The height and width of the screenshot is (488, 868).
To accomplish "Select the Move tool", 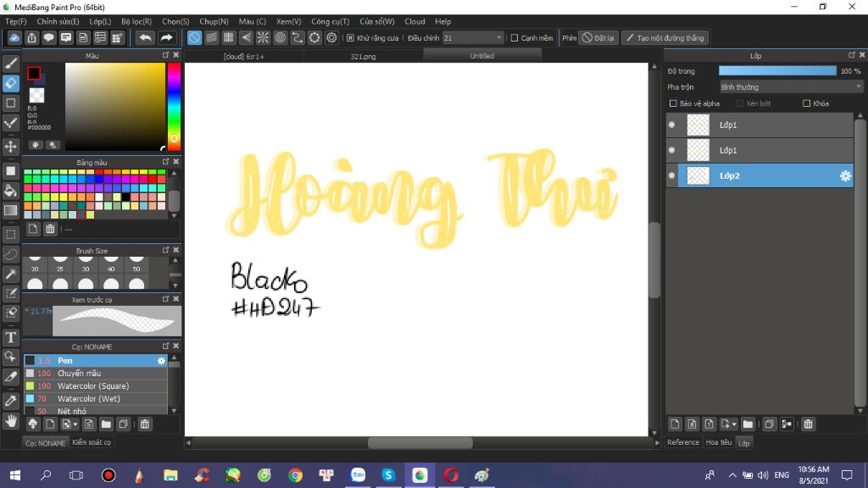I will coord(11,147).
